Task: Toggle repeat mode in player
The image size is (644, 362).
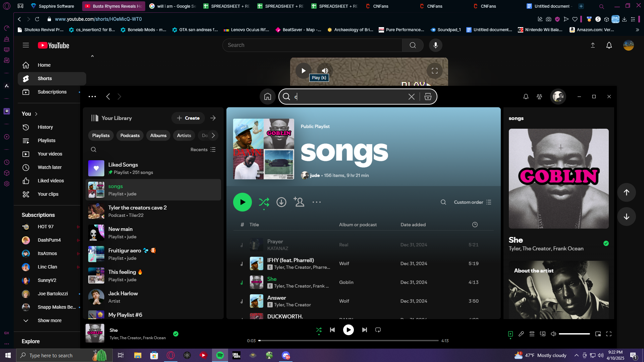Action: 378,330
